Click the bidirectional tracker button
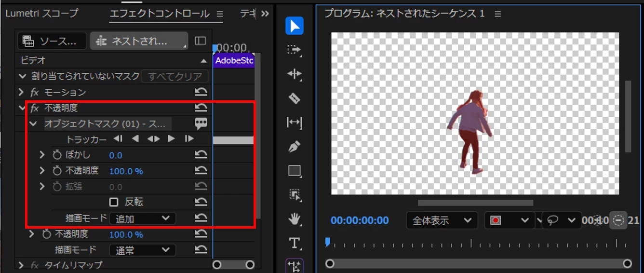Viewport: 644px width, 273px height. 153,139
